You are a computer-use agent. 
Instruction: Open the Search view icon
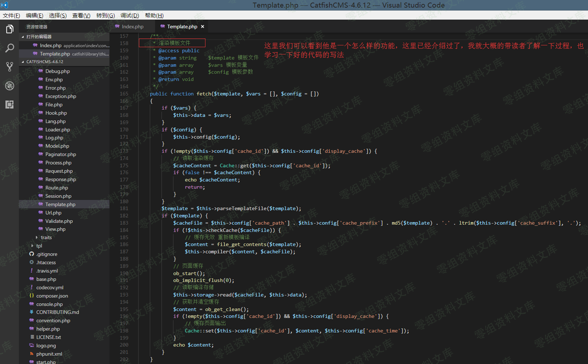coord(10,48)
